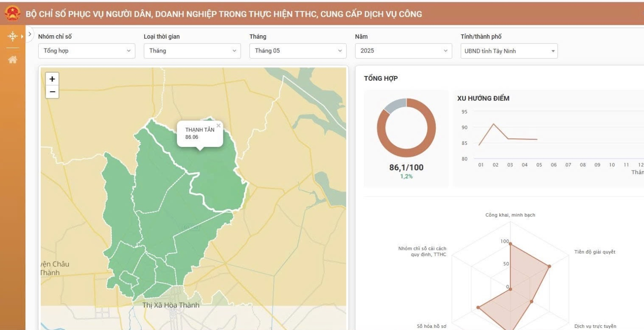Click the TỔNG HỢP panel heading
The width and height of the screenshot is (644, 330).
click(381, 78)
